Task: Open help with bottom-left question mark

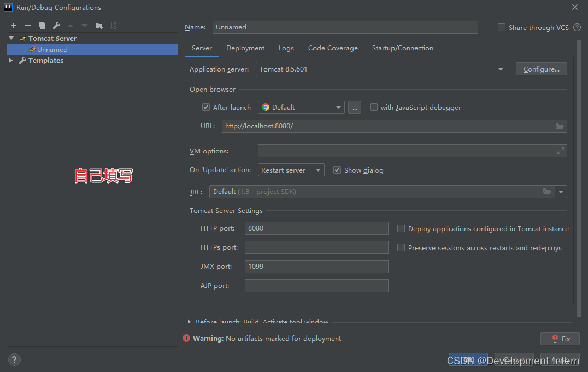Action: [x=14, y=359]
